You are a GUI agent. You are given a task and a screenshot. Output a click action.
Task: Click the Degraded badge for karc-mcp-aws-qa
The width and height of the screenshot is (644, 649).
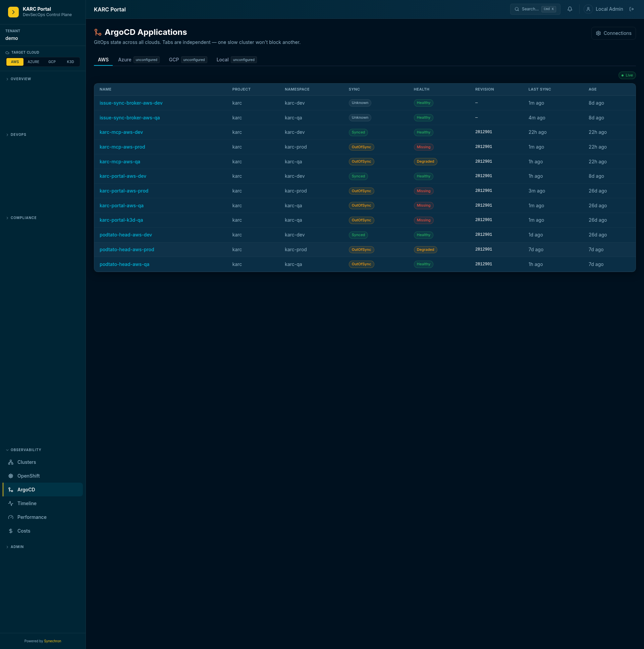[x=425, y=162]
